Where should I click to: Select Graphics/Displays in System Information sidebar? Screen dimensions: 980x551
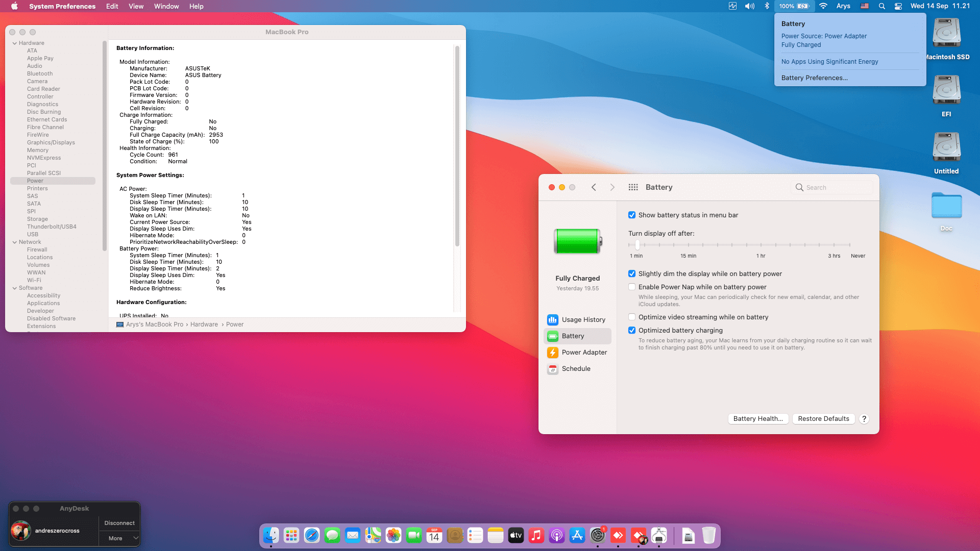click(x=51, y=143)
